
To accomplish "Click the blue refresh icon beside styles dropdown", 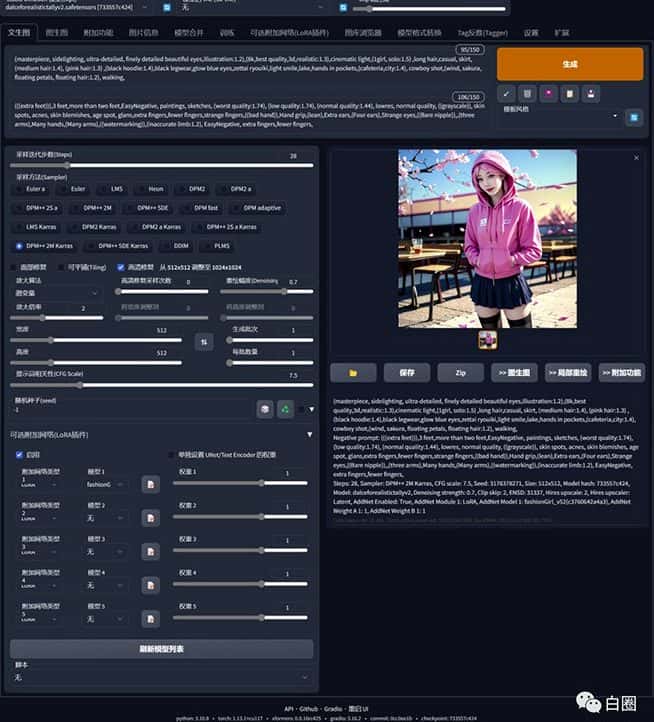I will [x=633, y=117].
